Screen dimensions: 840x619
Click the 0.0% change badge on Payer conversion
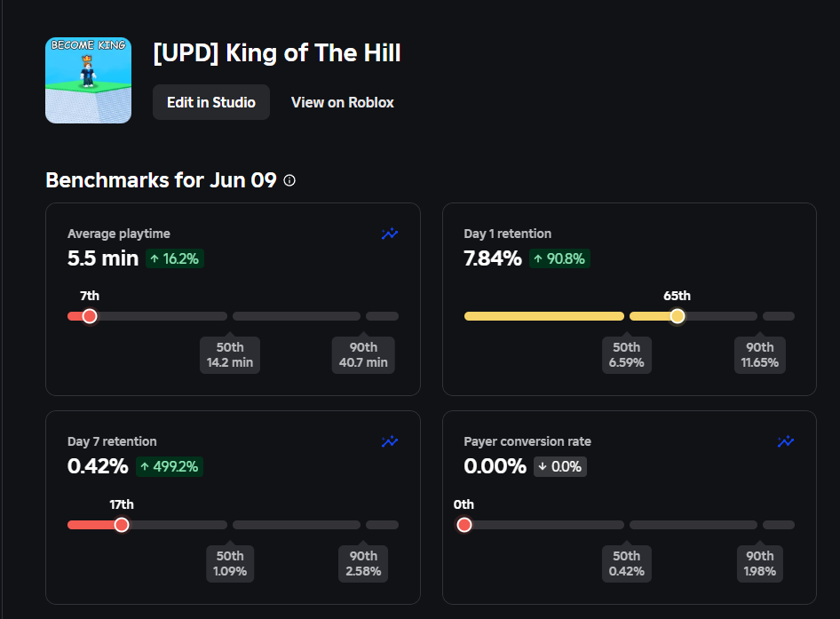point(559,467)
